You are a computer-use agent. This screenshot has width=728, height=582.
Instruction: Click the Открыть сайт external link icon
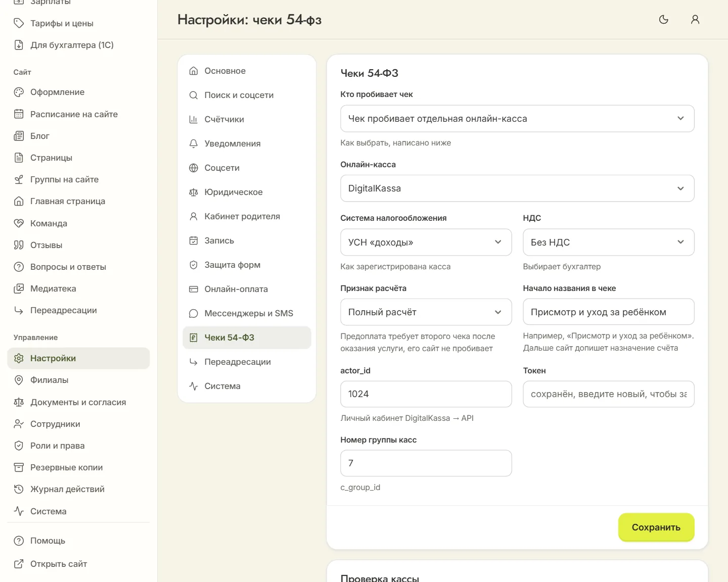coord(19,564)
